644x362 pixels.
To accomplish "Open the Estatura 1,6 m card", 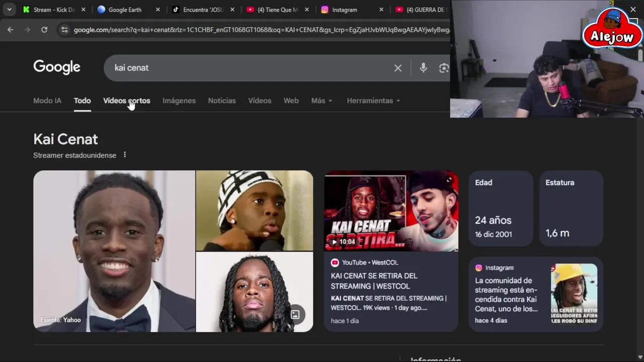I will coord(571,209).
